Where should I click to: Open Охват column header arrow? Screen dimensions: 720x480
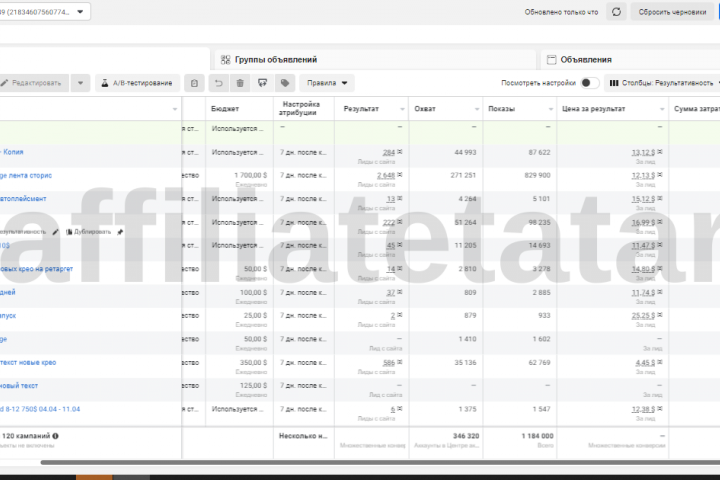coord(477,109)
